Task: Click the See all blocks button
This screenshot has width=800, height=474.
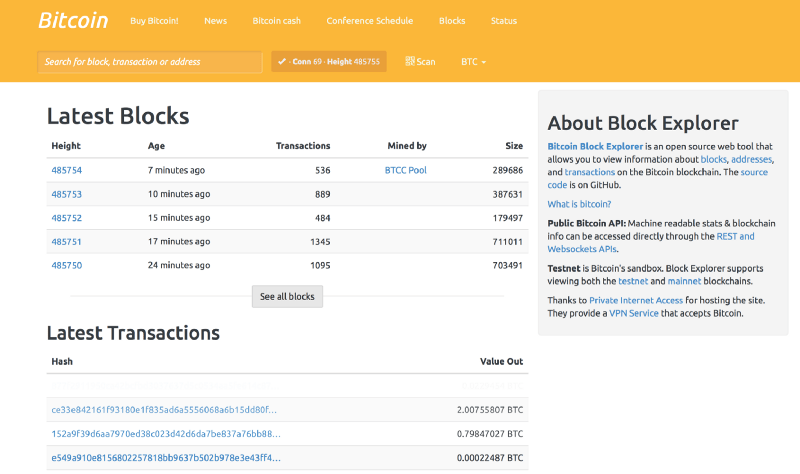Action: (x=287, y=296)
